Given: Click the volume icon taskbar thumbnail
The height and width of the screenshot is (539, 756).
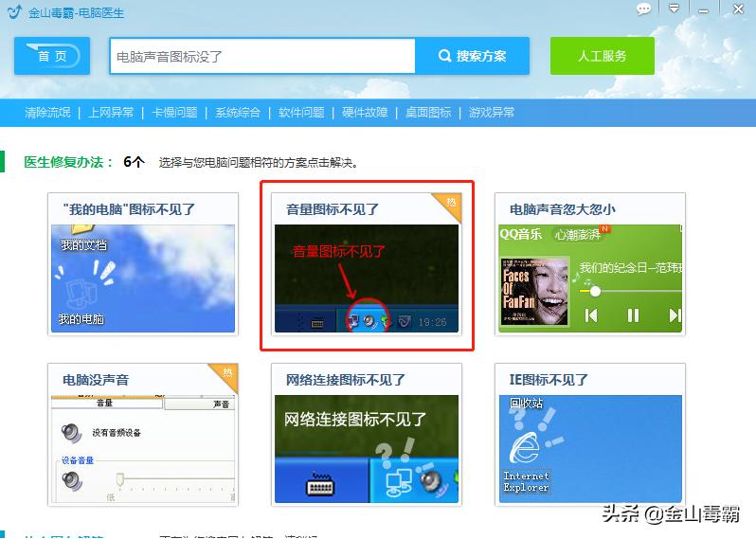Looking at the screenshot, I should [x=367, y=278].
